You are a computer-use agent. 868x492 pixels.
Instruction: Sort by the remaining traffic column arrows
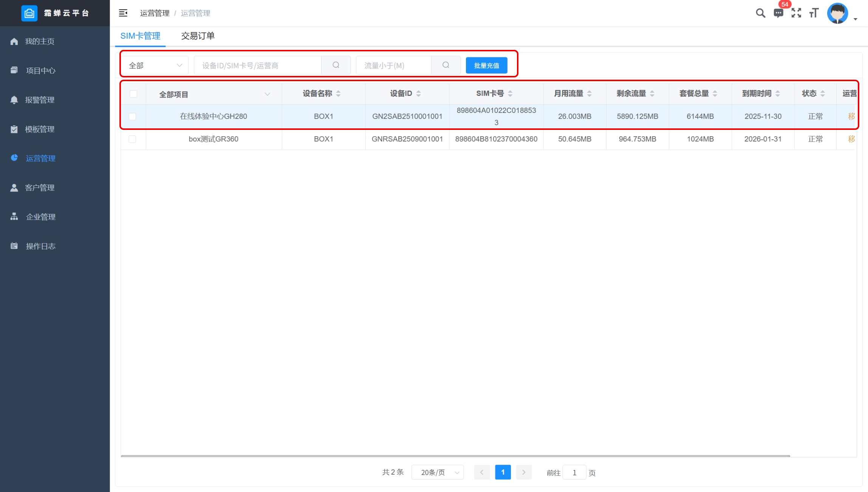coord(652,94)
